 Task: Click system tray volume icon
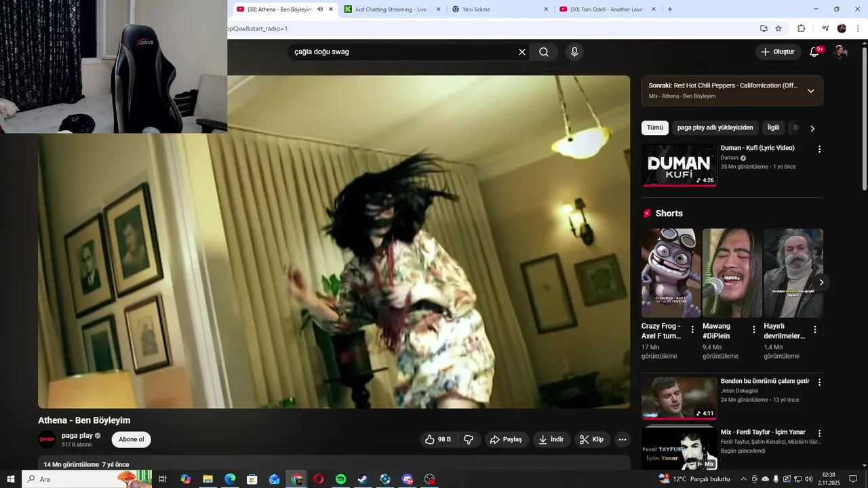(x=808, y=479)
